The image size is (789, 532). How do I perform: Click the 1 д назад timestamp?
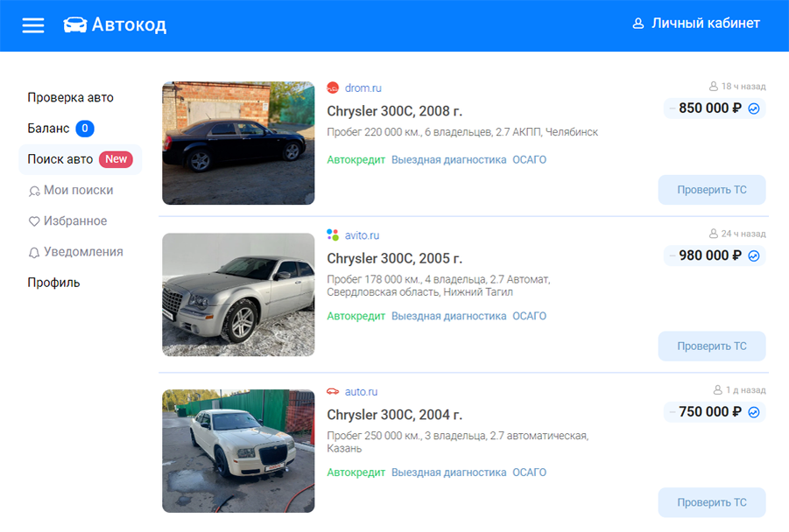coord(746,390)
